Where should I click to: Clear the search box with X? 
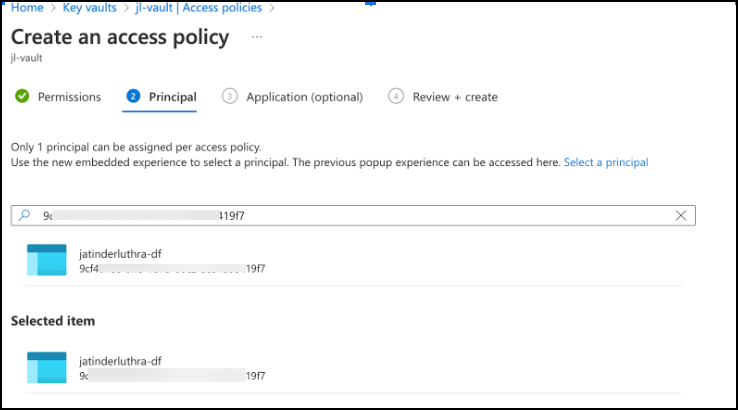pos(681,215)
